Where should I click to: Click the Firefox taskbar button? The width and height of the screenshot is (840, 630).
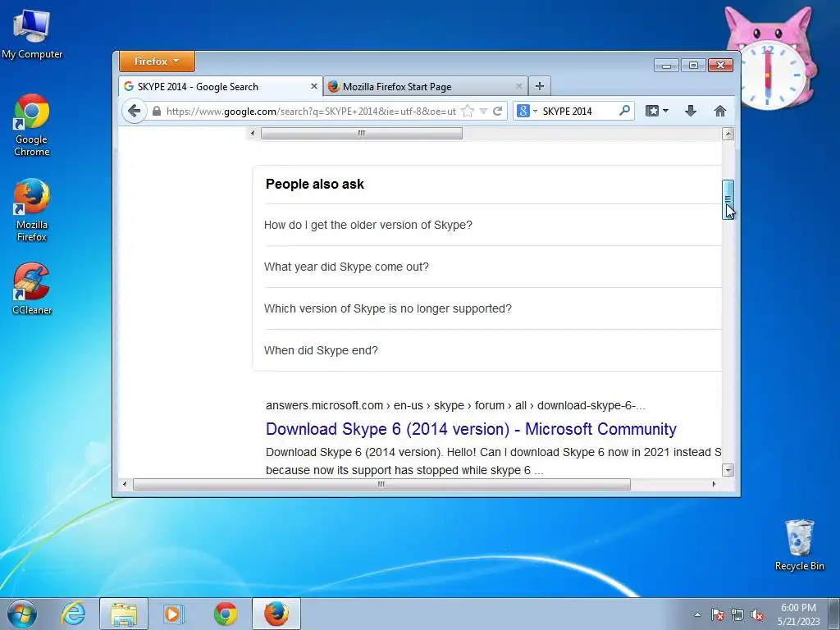276,614
